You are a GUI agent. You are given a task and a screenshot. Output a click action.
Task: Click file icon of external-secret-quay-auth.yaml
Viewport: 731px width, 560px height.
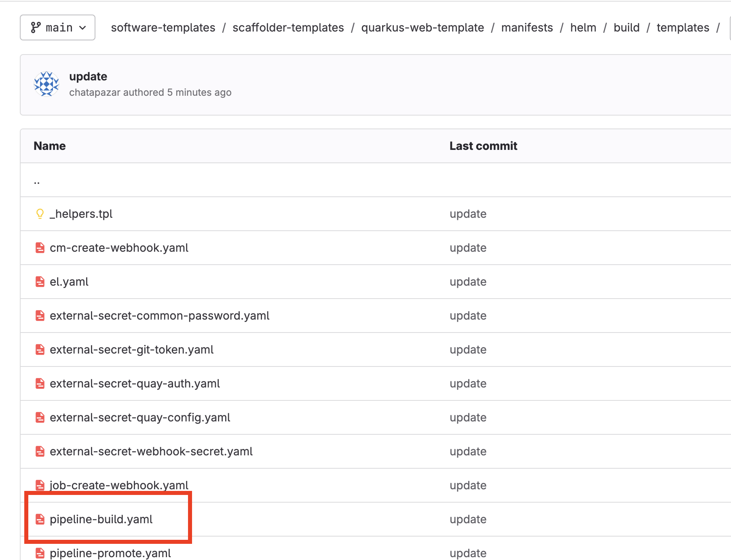point(40,383)
